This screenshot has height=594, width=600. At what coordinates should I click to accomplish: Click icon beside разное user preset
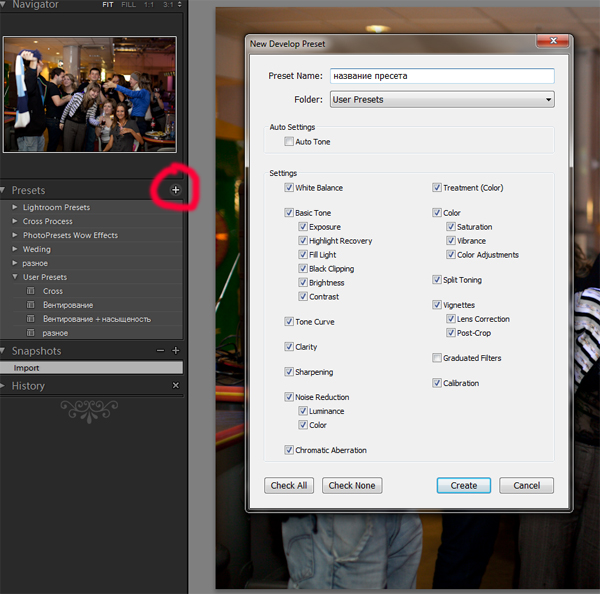30,333
